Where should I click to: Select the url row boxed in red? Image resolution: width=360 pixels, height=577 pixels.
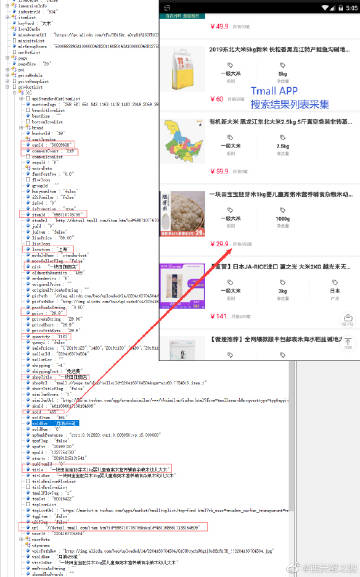point(113,527)
